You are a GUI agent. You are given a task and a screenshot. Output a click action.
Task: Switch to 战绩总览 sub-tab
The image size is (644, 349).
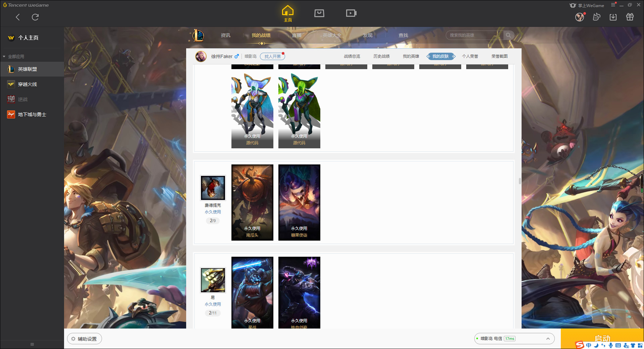(352, 56)
